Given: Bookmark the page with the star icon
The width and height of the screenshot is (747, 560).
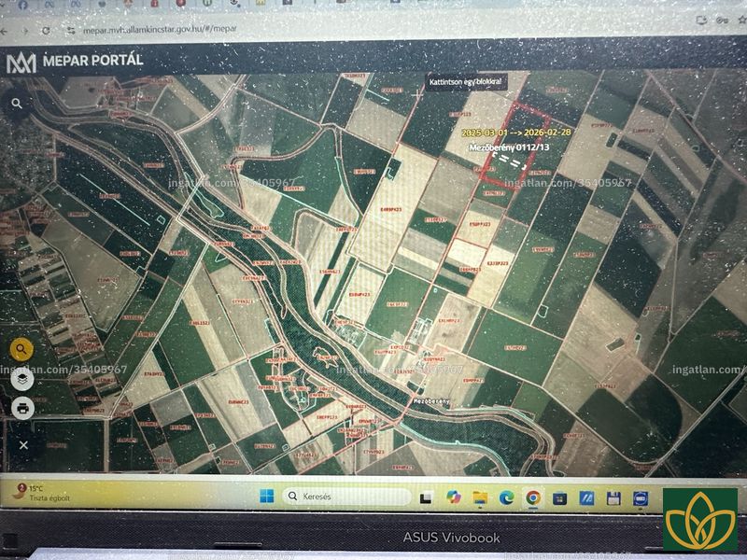Looking at the screenshot, I should (741, 20).
